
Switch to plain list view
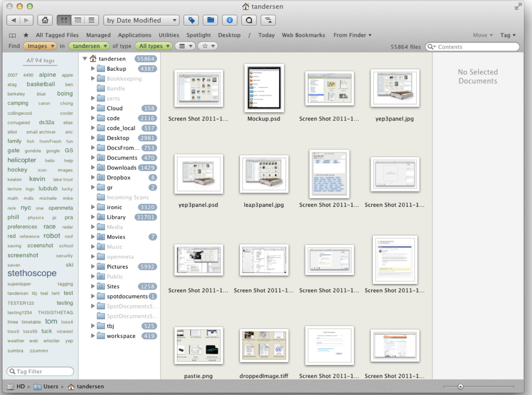pos(92,20)
